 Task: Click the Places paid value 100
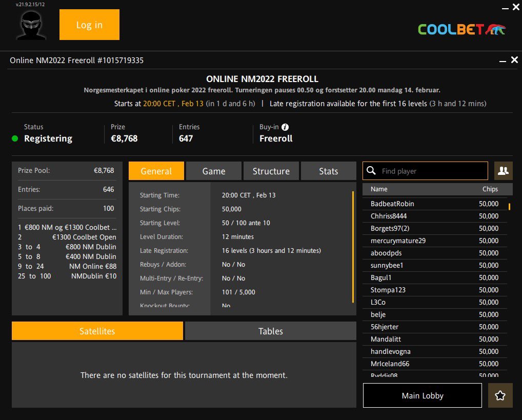click(109, 208)
